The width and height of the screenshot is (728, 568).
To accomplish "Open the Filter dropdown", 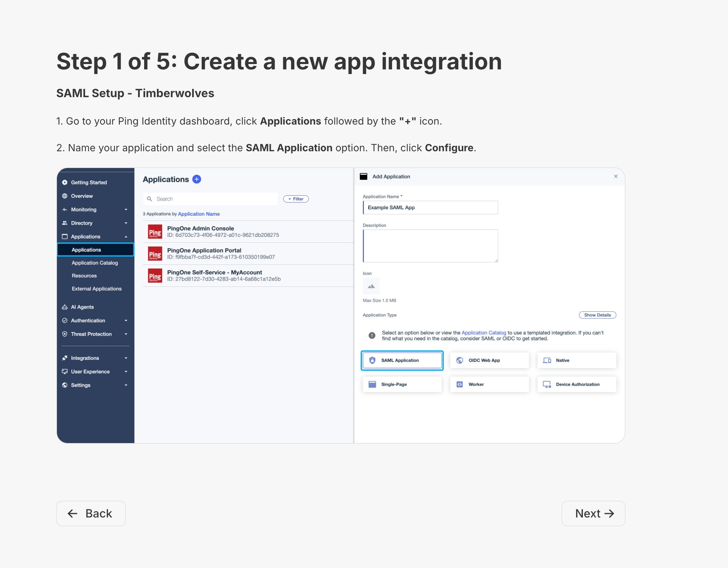I will (296, 199).
